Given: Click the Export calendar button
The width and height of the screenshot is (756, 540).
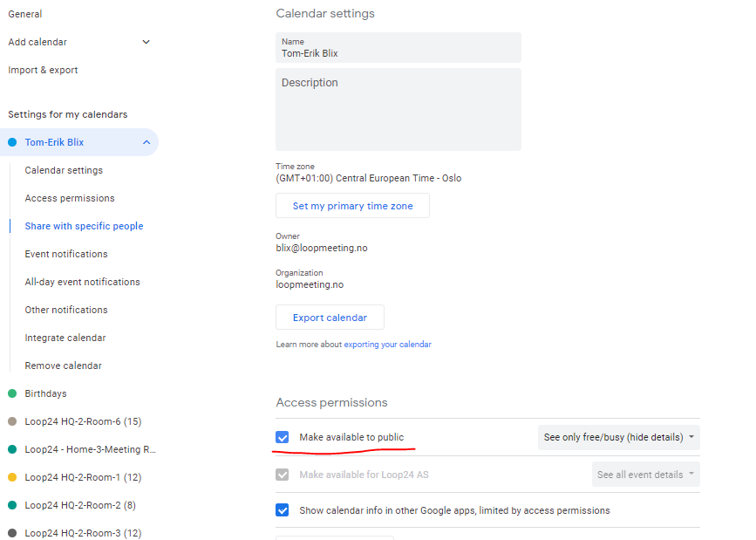Looking at the screenshot, I should tap(330, 317).
